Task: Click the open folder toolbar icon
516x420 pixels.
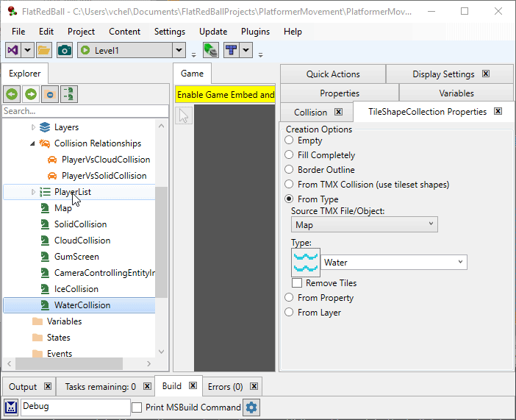Action: click(44, 50)
